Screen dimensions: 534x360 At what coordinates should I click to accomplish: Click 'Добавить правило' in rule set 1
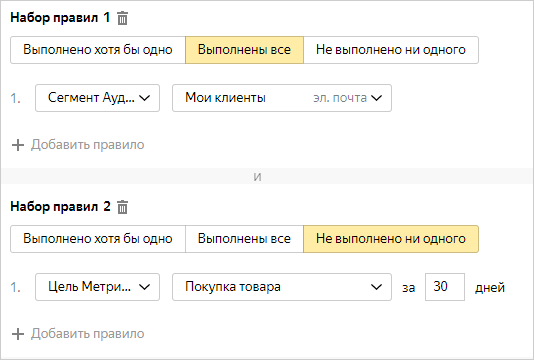(x=88, y=145)
